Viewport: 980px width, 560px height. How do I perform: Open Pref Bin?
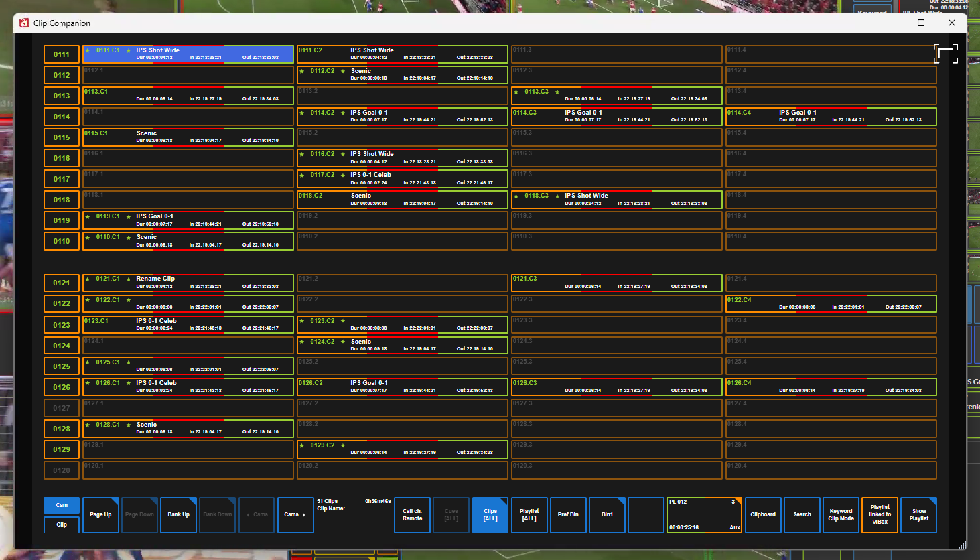pyautogui.click(x=568, y=515)
